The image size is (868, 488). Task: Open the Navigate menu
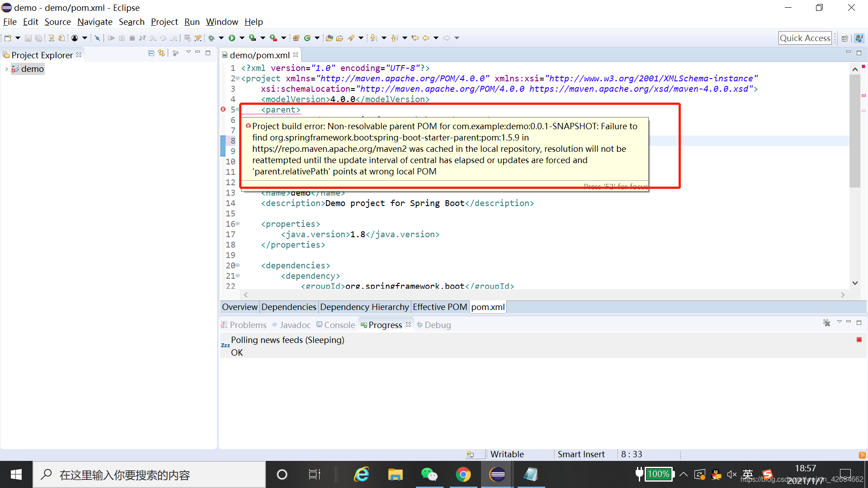(94, 22)
